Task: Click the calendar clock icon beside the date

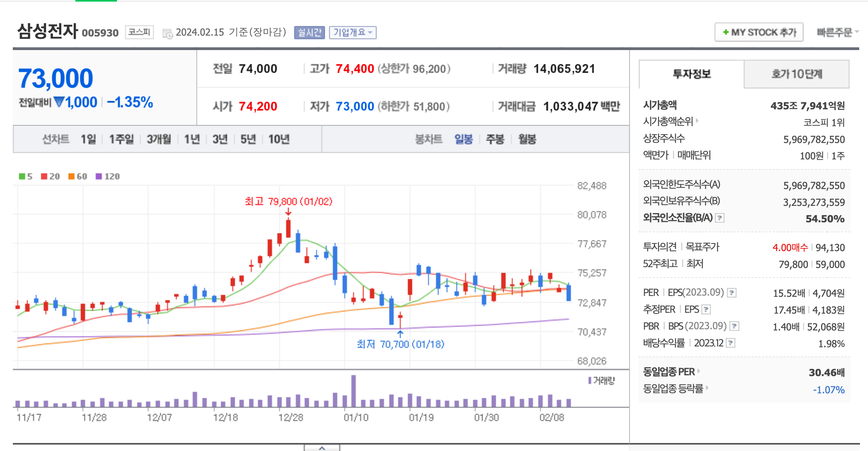Action: pyautogui.click(x=168, y=34)
